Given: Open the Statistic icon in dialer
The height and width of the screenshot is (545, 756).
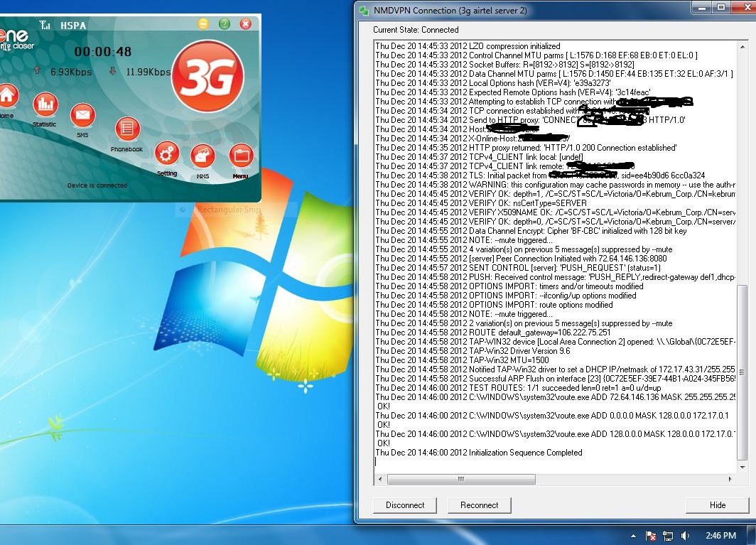Looking at the screenshot, I should point(45,104).
